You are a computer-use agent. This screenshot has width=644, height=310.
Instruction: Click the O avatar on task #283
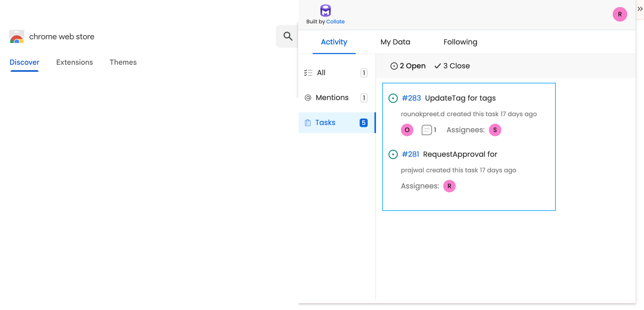coord(407,130)
